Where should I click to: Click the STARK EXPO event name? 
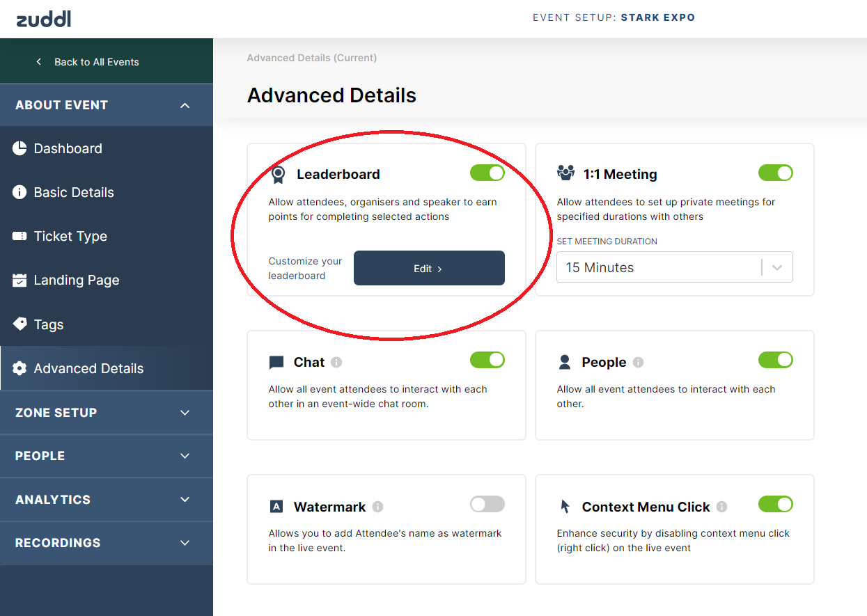(658, 17)
